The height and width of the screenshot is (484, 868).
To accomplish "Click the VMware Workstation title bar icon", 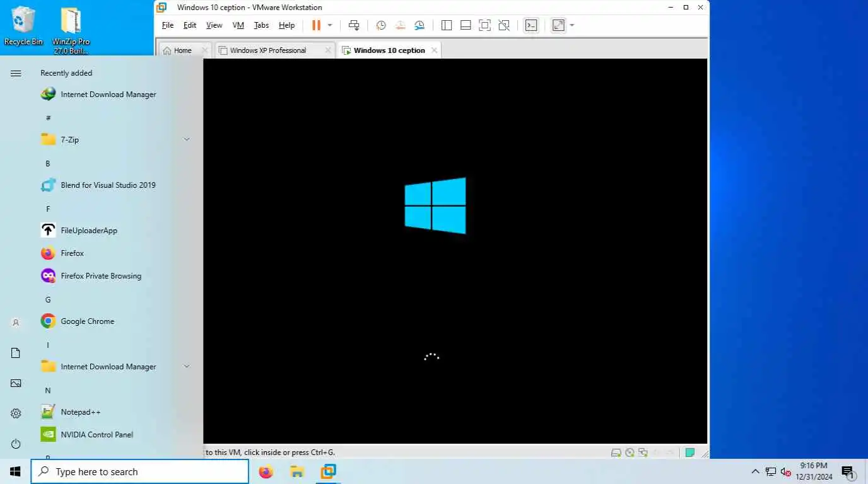I will coord(162,8).
